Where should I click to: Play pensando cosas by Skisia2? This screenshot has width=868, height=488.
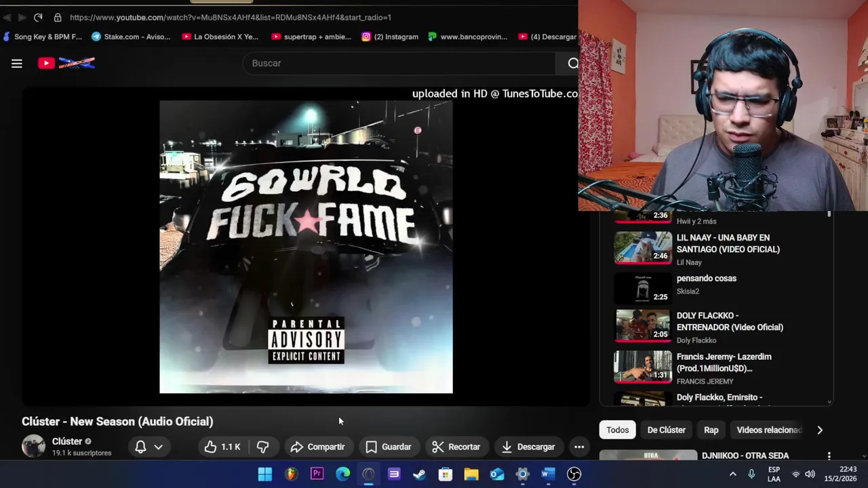(706, 279)
